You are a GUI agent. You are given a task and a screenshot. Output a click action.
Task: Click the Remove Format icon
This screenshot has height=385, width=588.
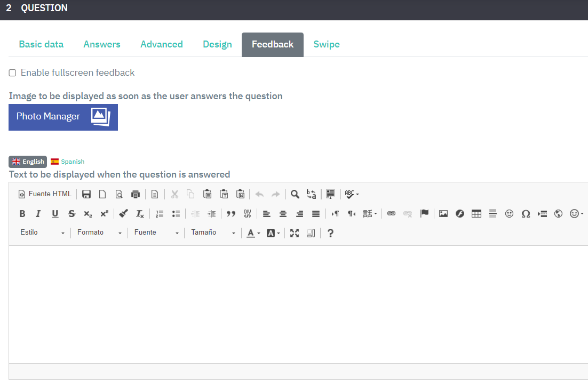tap(140, 213)
